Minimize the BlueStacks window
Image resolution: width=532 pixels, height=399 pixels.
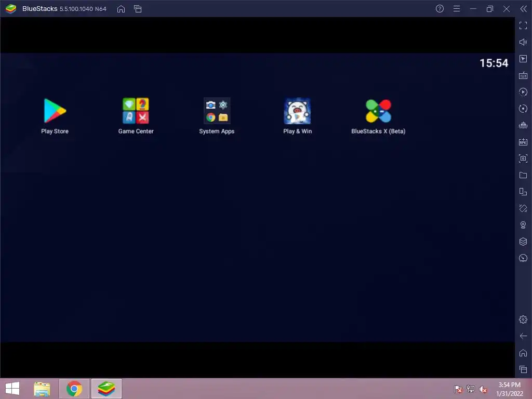pyautogui.click(x=473, y=9)
